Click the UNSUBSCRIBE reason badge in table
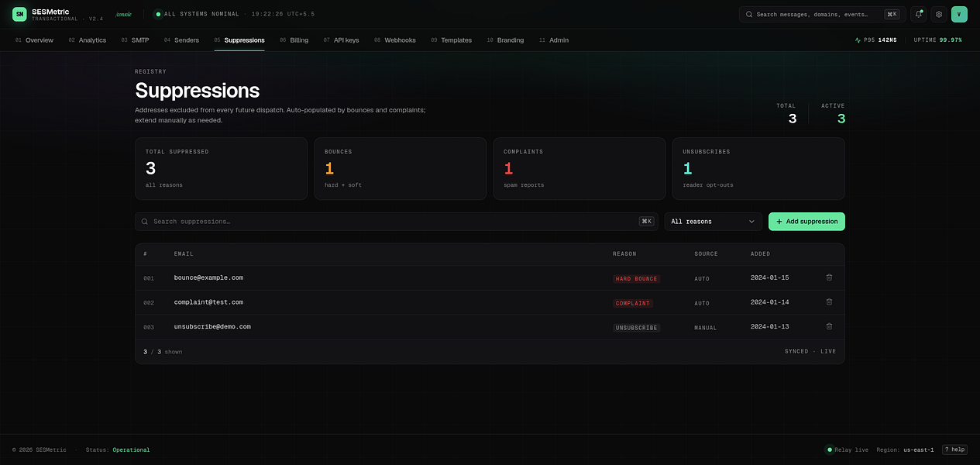 (x=636, y=328)
